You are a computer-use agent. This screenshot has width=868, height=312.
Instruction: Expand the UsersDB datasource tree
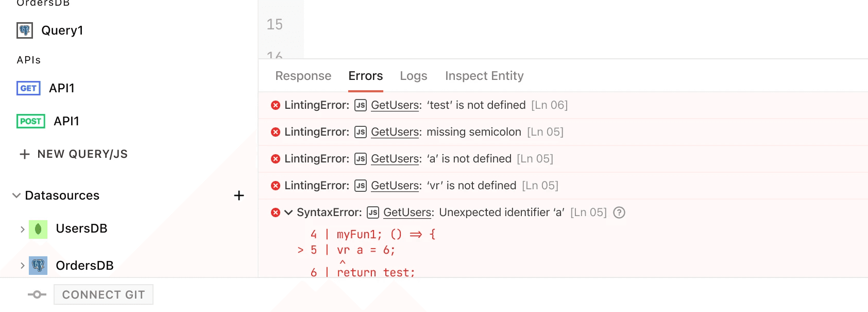[22, 229]
